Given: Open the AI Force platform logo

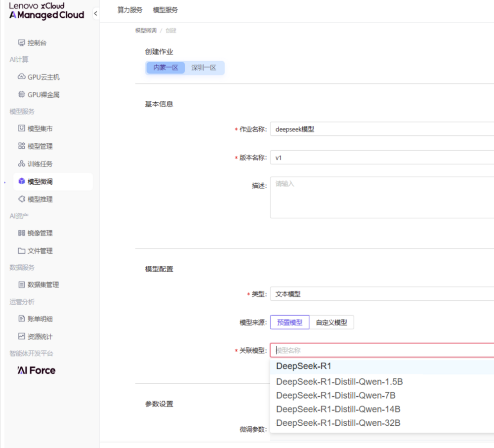Looking at the screenshot, I should [x=36, y=370].
